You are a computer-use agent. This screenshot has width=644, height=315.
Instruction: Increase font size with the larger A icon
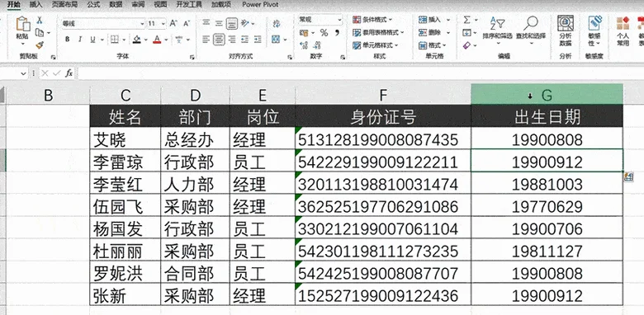click(x=173, y=23)
